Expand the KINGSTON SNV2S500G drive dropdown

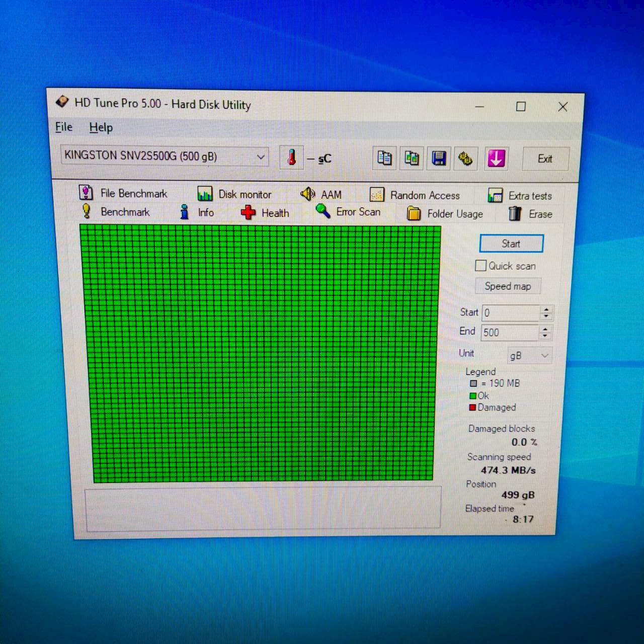pyautogui.click(x=261, y=157)
